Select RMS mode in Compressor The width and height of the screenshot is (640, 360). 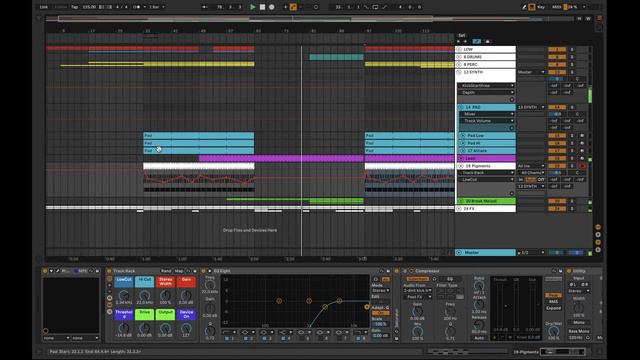(x=553, y=302)
